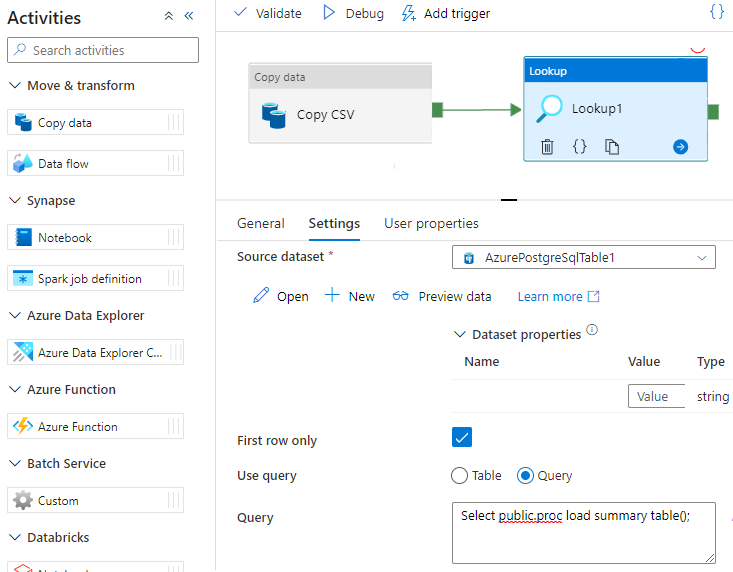The image size is (733, 572).
Task: Select the Azure Function activity icon
Action: (x=23, y=426)
